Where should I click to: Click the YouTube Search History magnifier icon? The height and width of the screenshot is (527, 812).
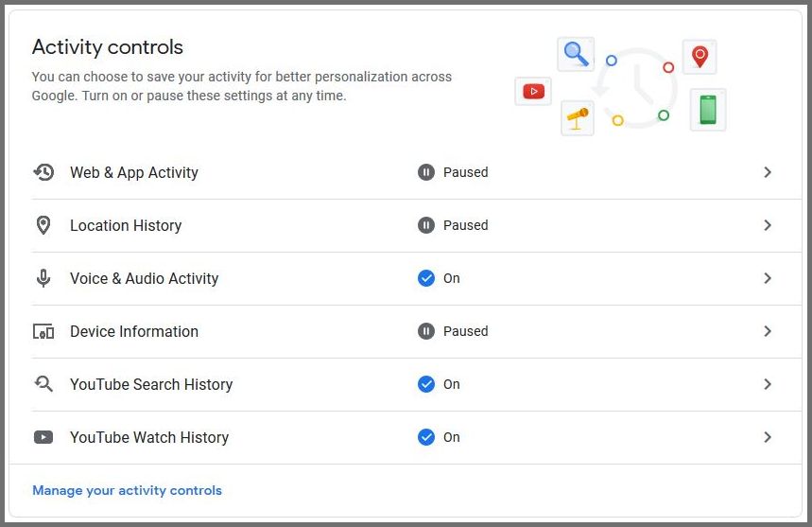coord(43,384)
